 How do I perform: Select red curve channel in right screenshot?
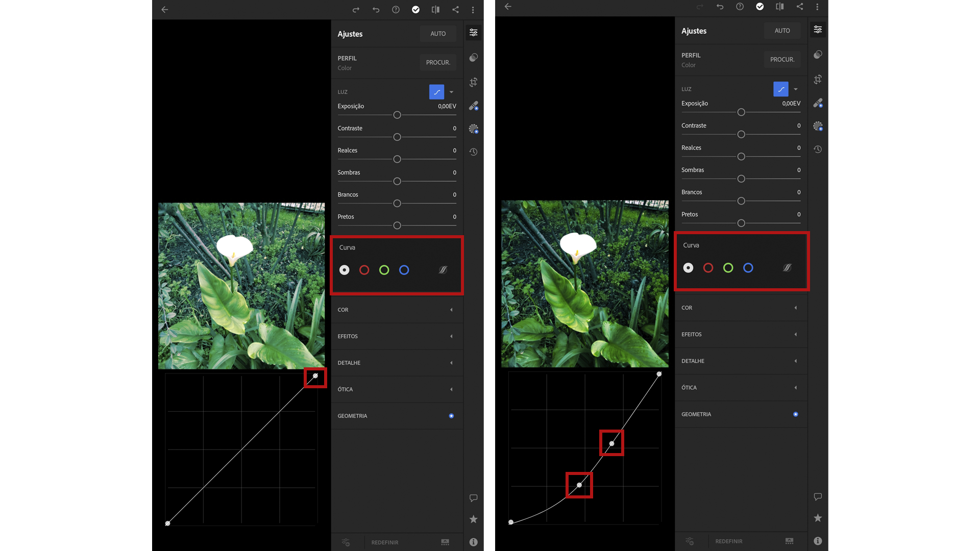tap(708, 268)
